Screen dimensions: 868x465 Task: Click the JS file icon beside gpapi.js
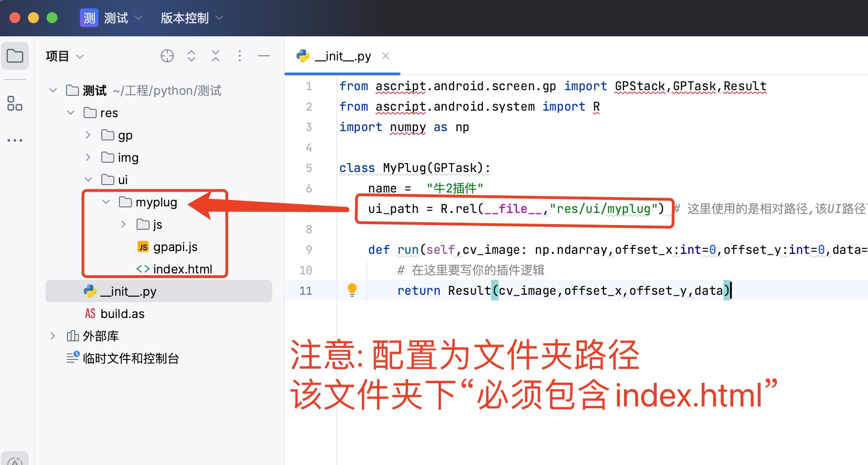click(x=143, y=247)
